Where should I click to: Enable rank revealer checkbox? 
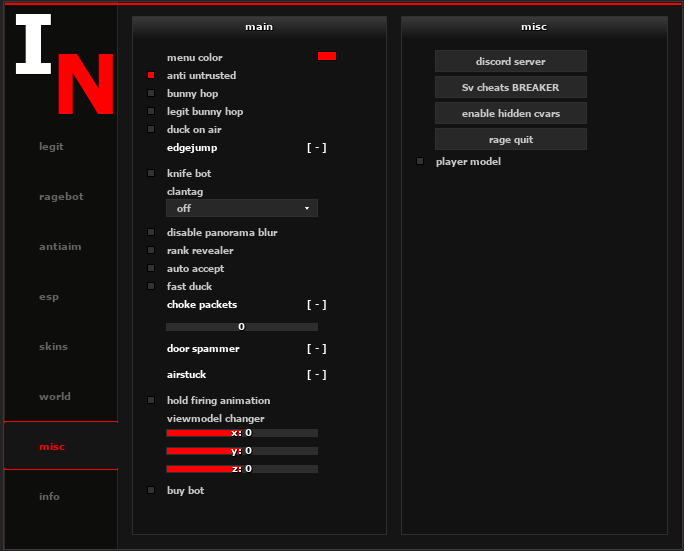[x=151, y=250]
